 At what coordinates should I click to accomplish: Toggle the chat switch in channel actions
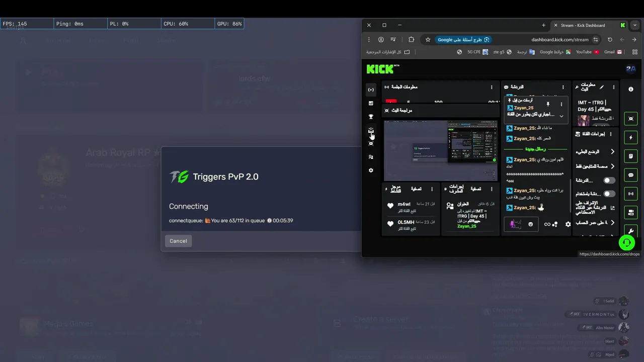(x=609, y=180)
